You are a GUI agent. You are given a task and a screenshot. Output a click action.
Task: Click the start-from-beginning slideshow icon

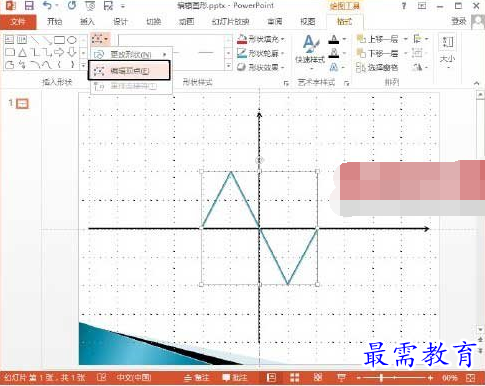click(90, 6)
